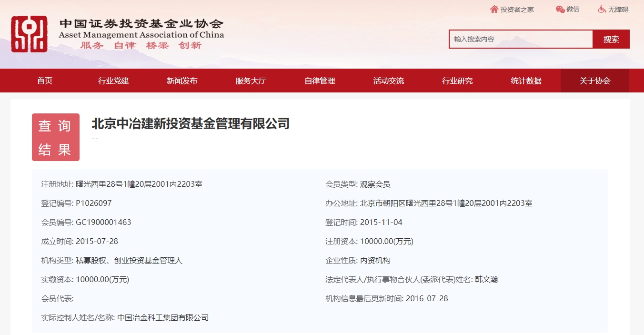This screenshot has height=335, width=644.
Task: Focus the 输入搜索内容 search field
Action: tap(521, 39)
